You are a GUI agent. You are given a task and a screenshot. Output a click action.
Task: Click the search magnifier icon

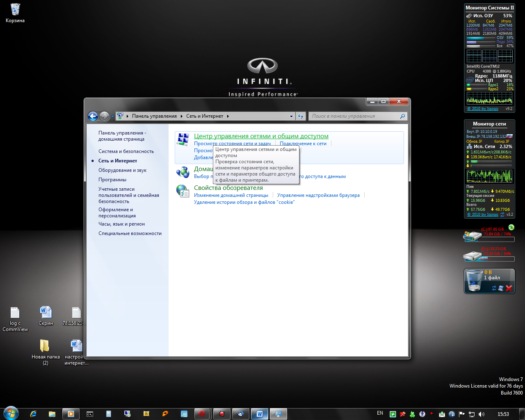[x=403, y=116]
